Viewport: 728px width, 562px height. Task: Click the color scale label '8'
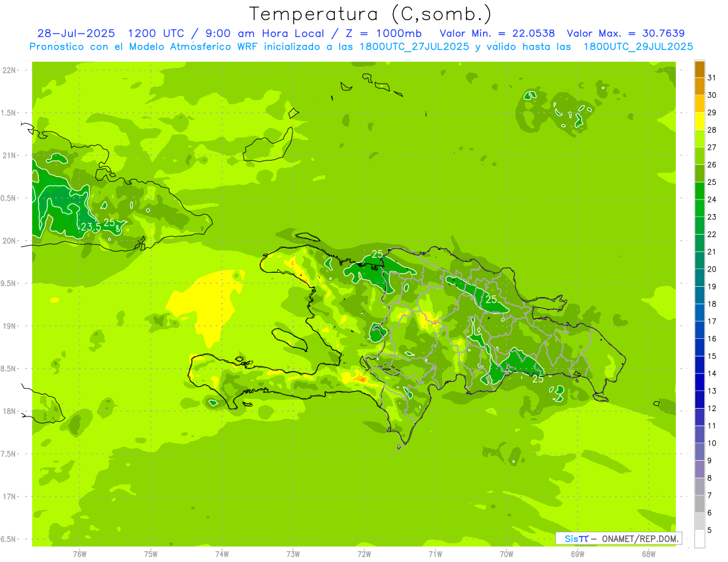coord(710,478)
